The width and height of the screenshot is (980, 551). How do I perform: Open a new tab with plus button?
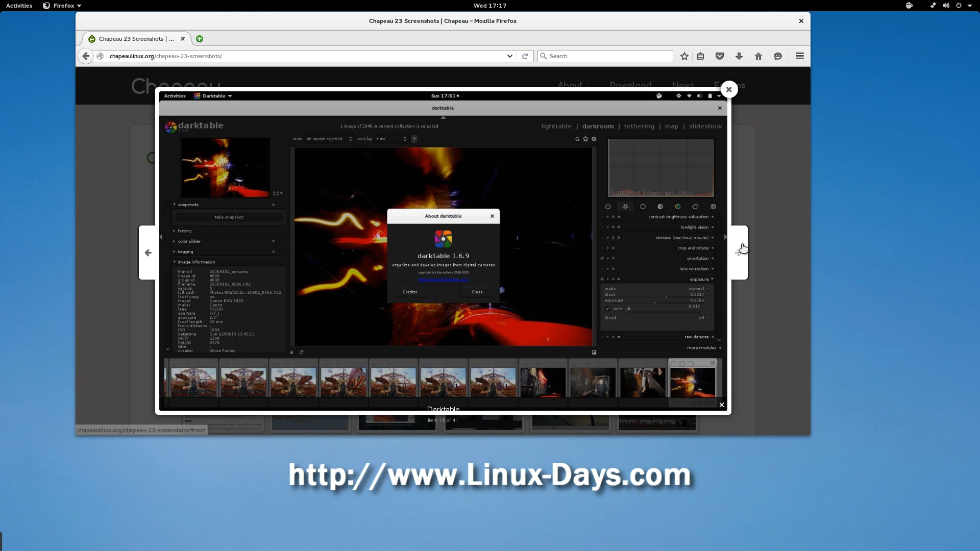pyautogui.click(x=200, y=39)
